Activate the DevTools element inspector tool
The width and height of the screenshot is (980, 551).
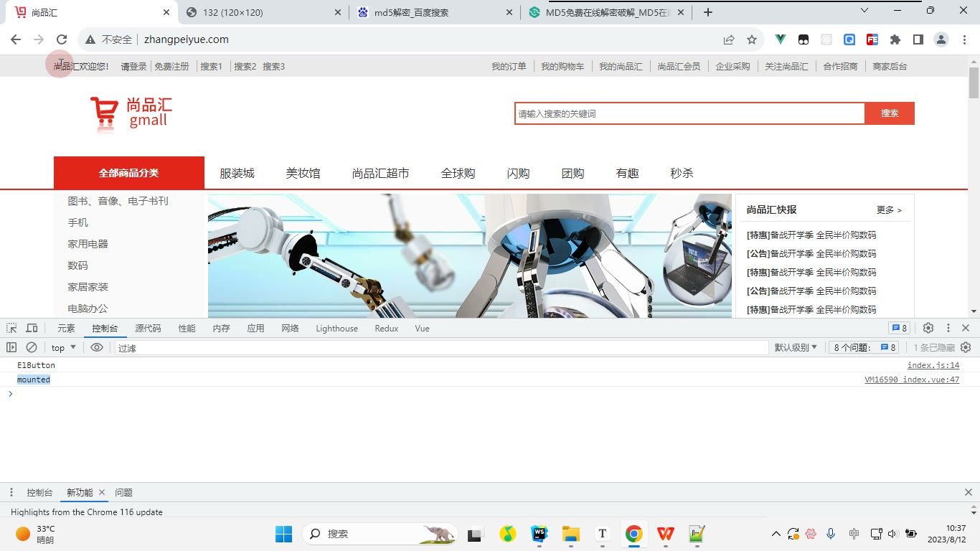[x=11, y=328]
